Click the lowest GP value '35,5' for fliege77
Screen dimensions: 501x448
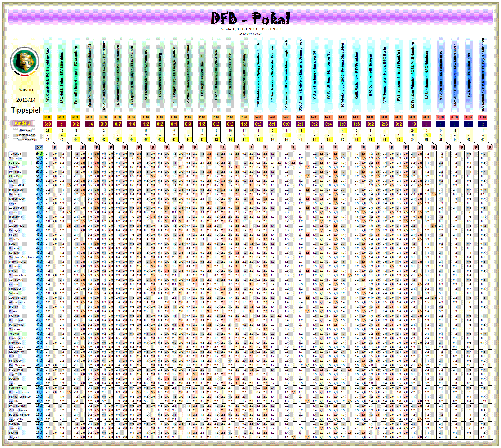point(39,437)
